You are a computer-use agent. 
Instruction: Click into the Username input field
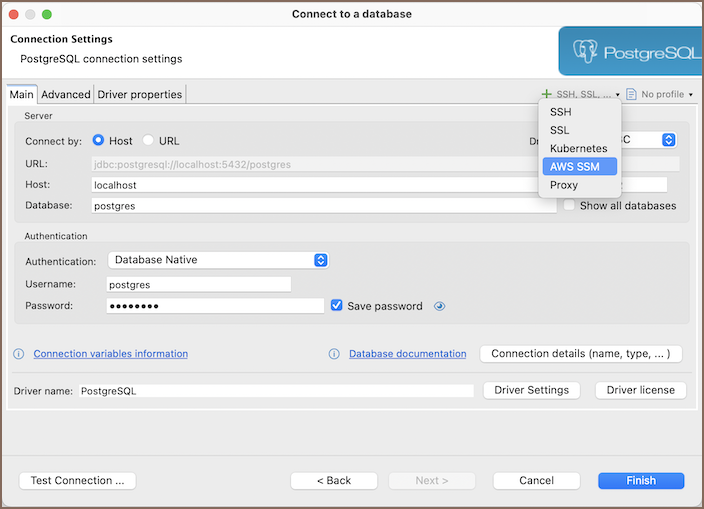[x=198, y=284]
